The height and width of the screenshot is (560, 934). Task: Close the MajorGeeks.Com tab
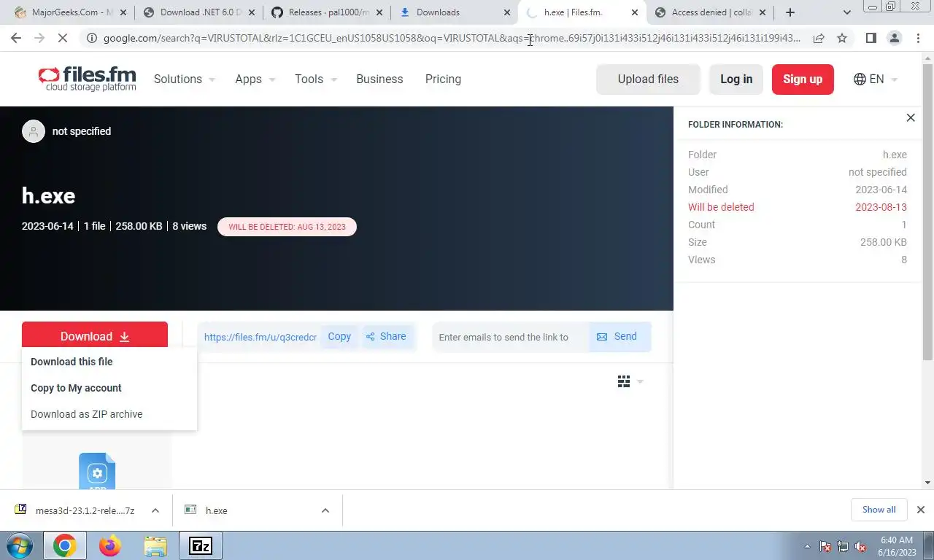click(123, 12)
